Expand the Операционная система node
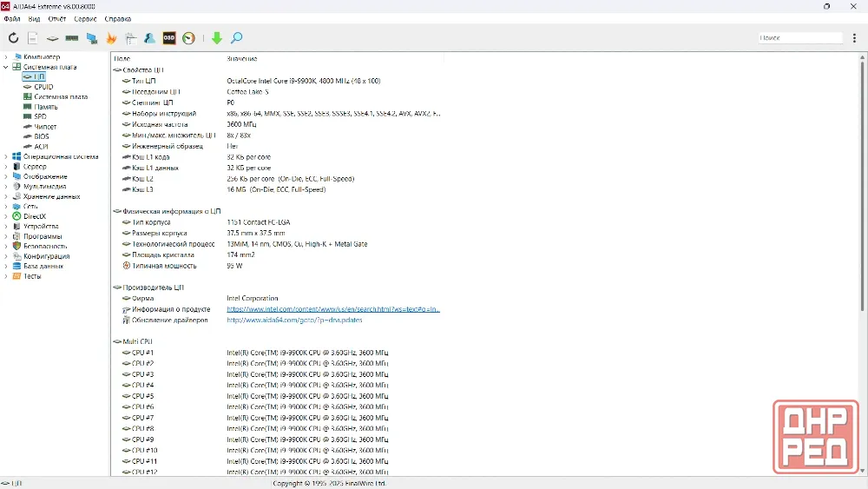 (6, 156)
